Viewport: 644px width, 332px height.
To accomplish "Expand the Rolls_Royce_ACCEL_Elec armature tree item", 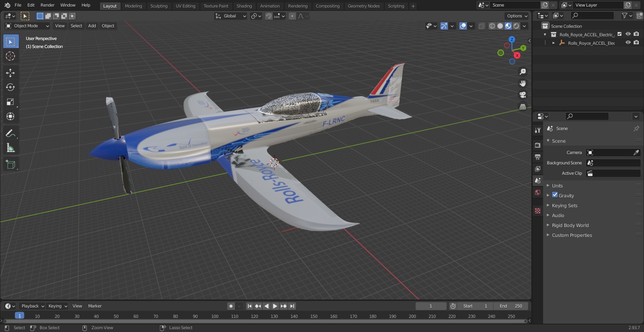I will [x=553, y=43].
